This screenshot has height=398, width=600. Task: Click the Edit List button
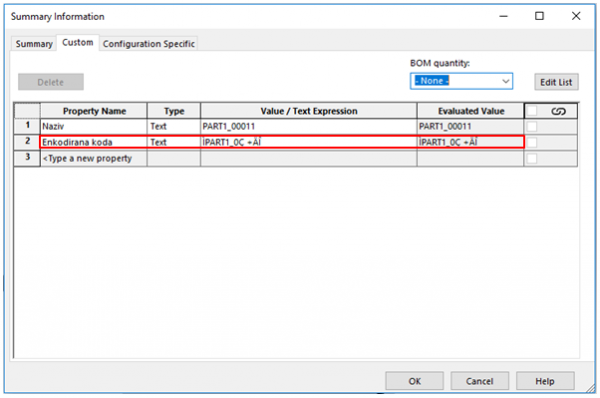point(556,82)
